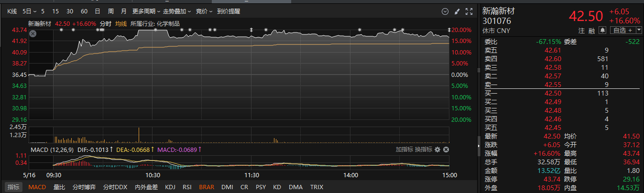Close the overlay with the gray X circle
Image resolution: width=644 pixels, height=193 pixels.
pos(33,33)
